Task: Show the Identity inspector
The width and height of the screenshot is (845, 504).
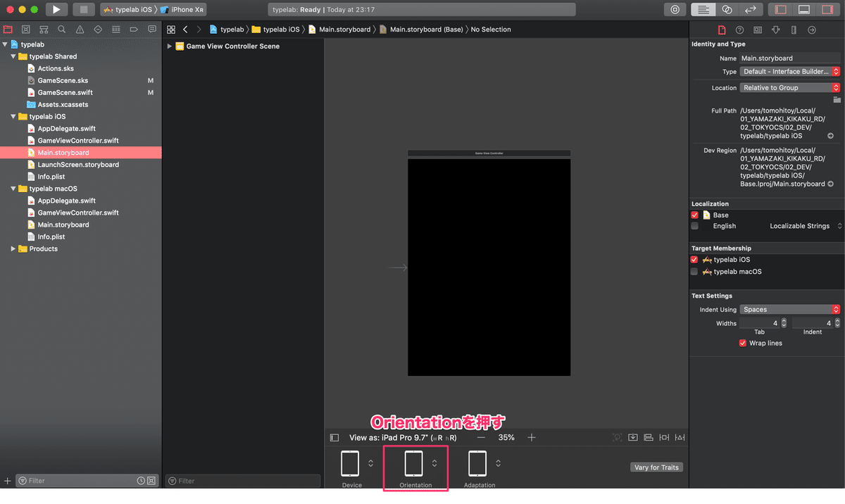Action: [758, 30]
